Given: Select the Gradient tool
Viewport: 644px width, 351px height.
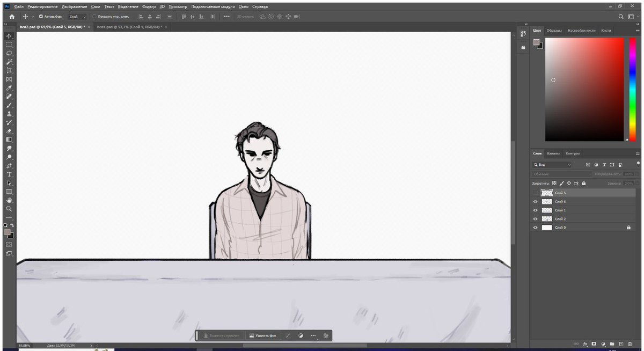Looking at the screenshot, I should (9, 140).
